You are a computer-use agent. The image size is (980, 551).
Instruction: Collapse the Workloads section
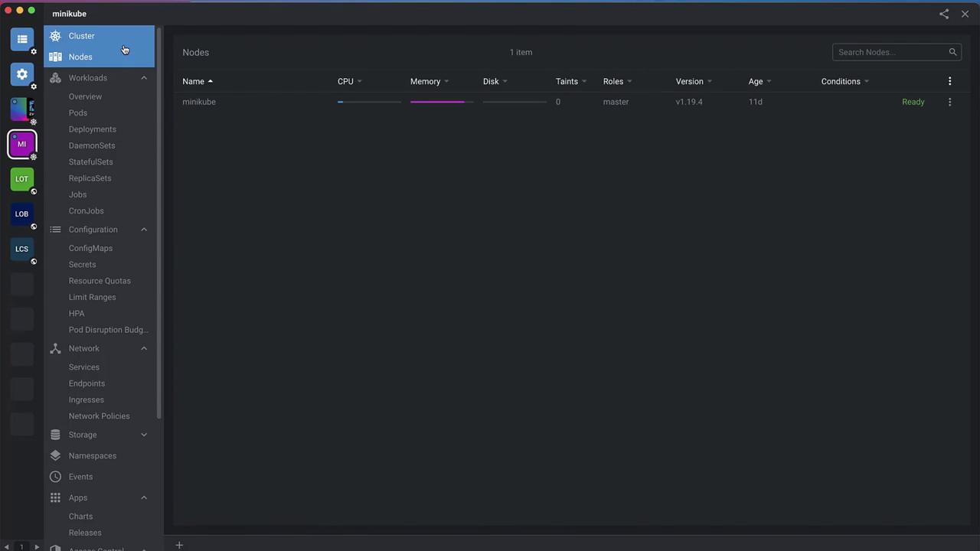(144, 78)
